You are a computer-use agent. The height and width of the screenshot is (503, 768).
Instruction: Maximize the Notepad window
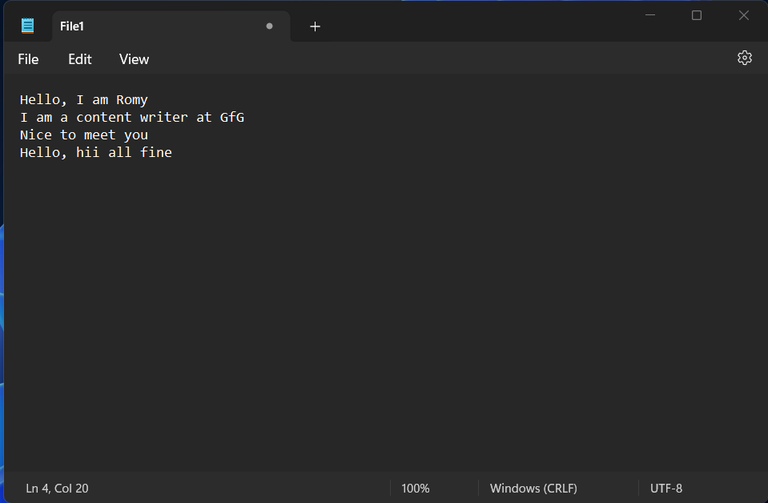coord(696,15)
